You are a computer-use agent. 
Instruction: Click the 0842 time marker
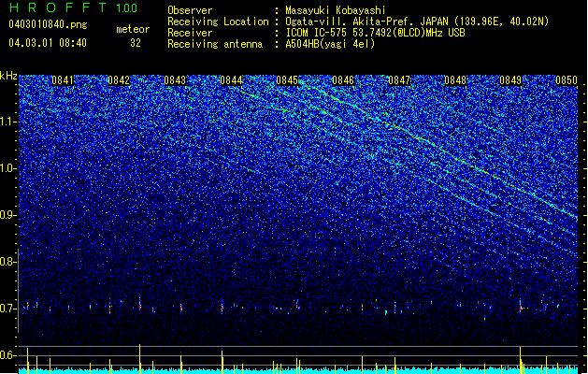(x=119, y=80)
